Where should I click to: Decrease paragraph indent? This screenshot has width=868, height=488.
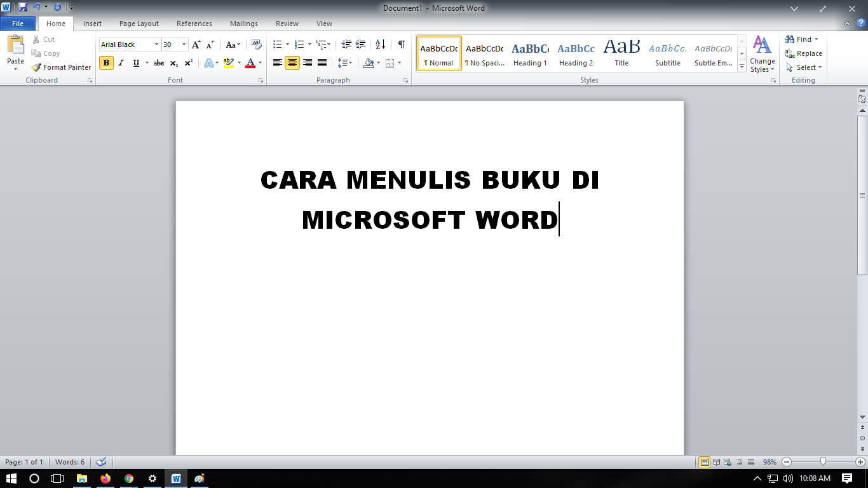coord(346,44)
